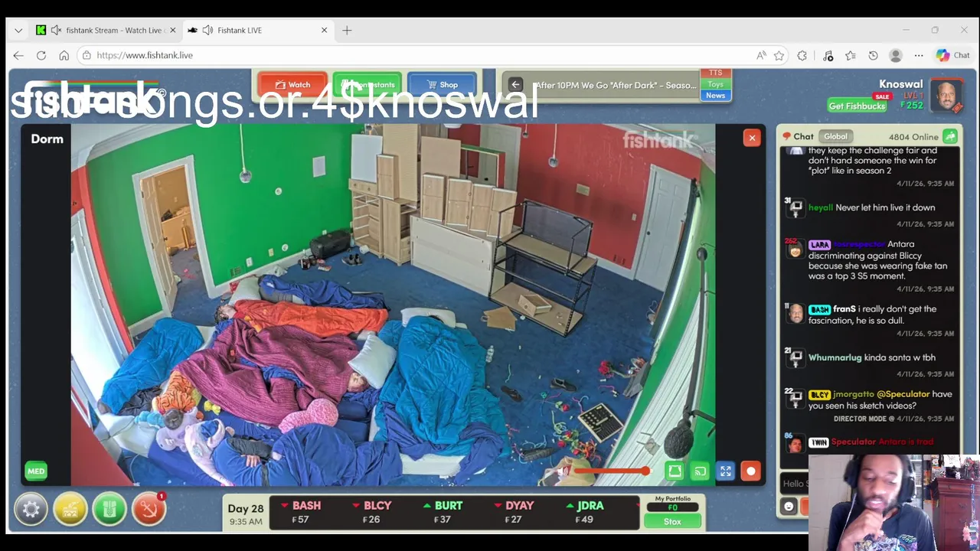Image resolution: width=980 pixels, height=551 pixels.
Task: Go to the browser home page
Action: tap(64, 55)
